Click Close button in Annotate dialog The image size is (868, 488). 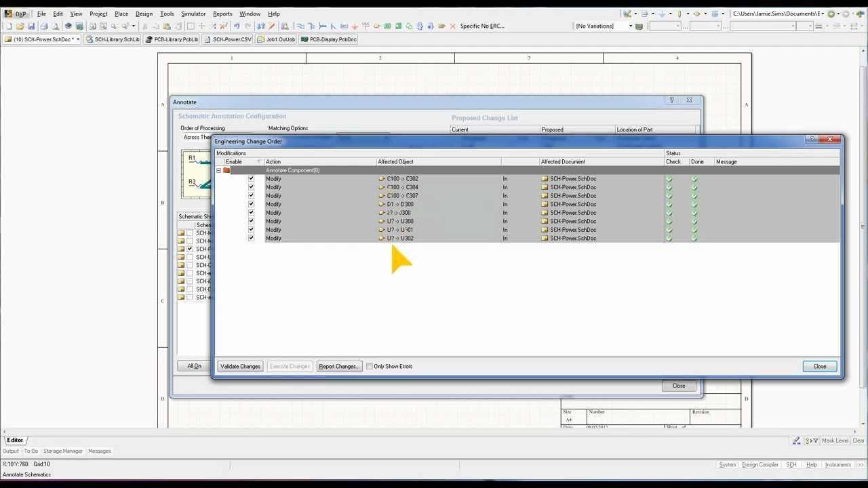[x=679, y=386]
